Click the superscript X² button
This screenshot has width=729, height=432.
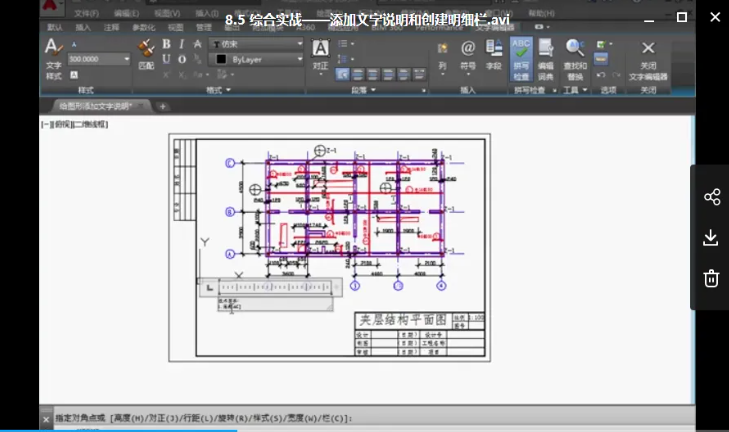coord(166,74)
